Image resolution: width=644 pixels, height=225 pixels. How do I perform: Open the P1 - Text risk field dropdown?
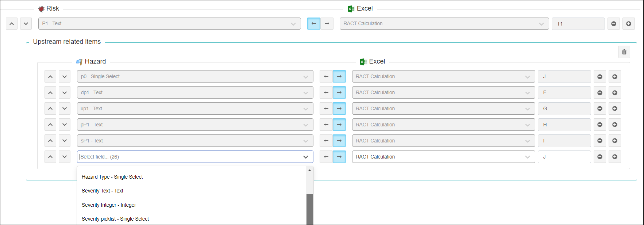point(169,24)
